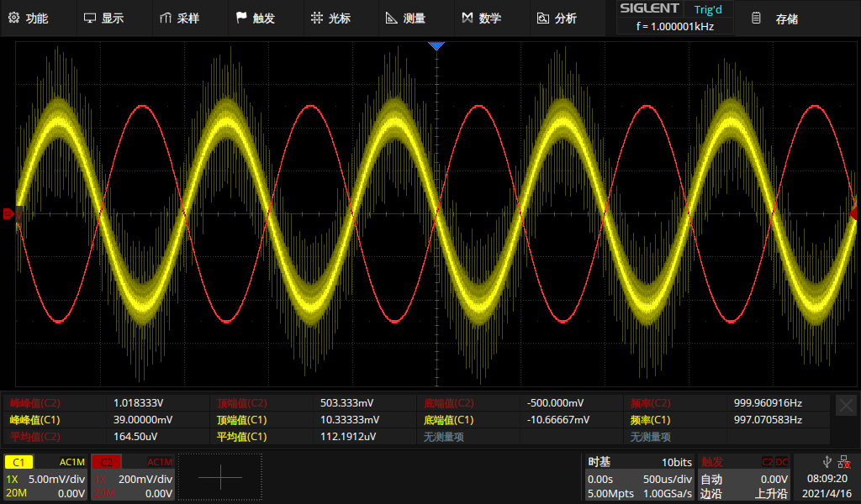Image resolution: width=861 pixels, height=504 pixels.
Task: Click the -10.66667mV base value
Action: 558,420
